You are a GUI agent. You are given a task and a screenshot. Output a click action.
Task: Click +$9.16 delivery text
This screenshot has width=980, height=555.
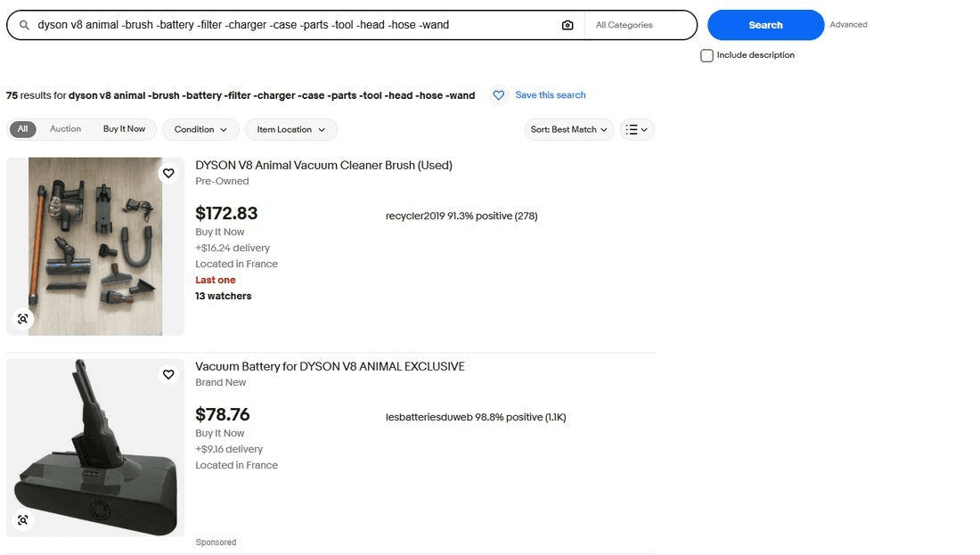pos(229,449)
